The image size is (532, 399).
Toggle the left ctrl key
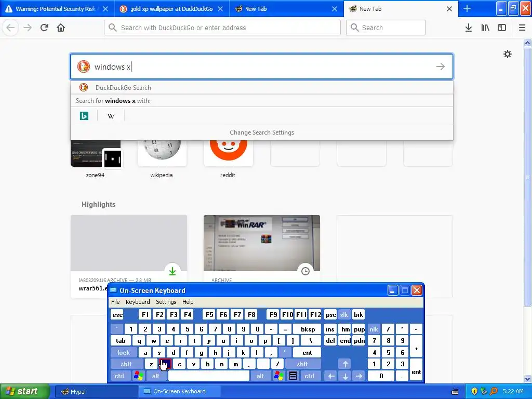point(119,376)
